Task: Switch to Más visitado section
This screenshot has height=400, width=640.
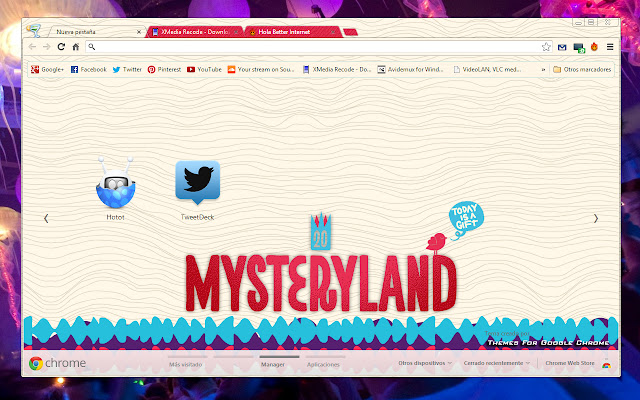Action: 186,364
